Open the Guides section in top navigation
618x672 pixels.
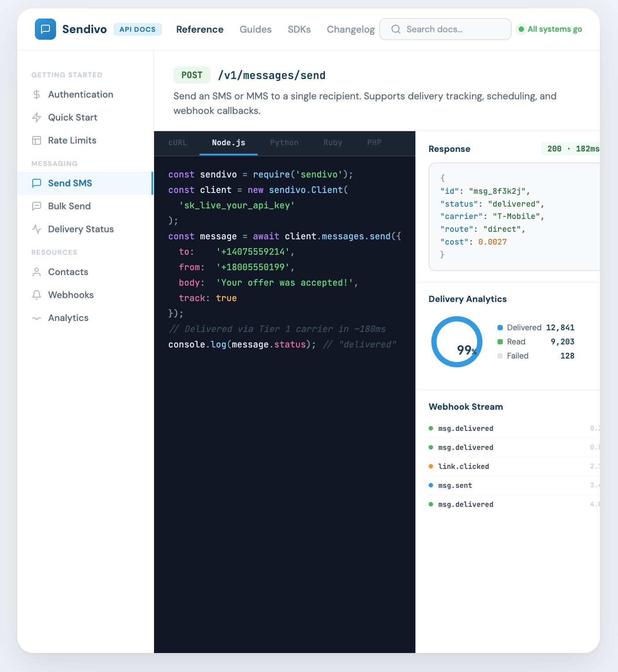[x=255, y=29]
